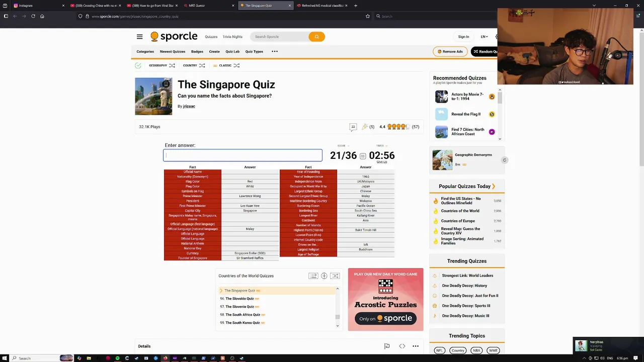
Task: Open the more options dots in nav bar
Action: pyautogui.click(x=275, y=51)
